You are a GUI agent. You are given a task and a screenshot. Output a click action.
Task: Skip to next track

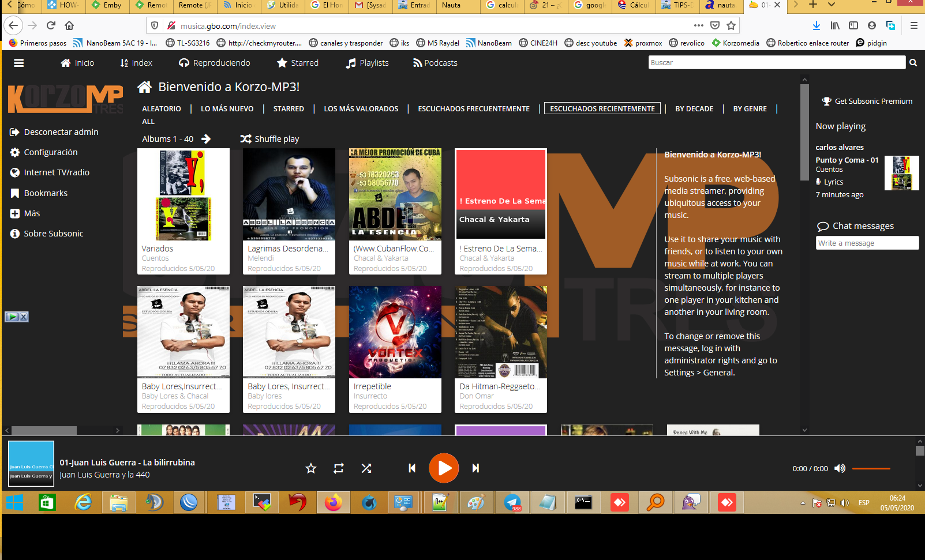pyautogui.click(x=475, y=468)
